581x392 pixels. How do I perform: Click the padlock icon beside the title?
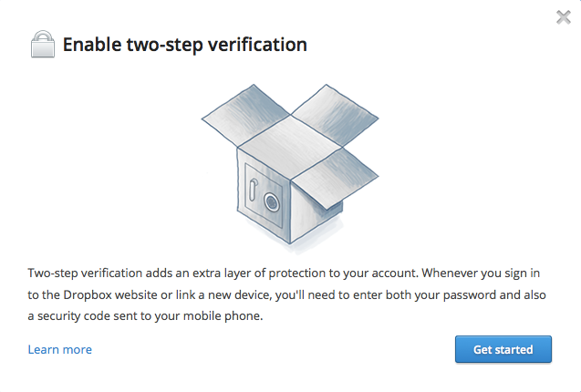tap(42, 44)
